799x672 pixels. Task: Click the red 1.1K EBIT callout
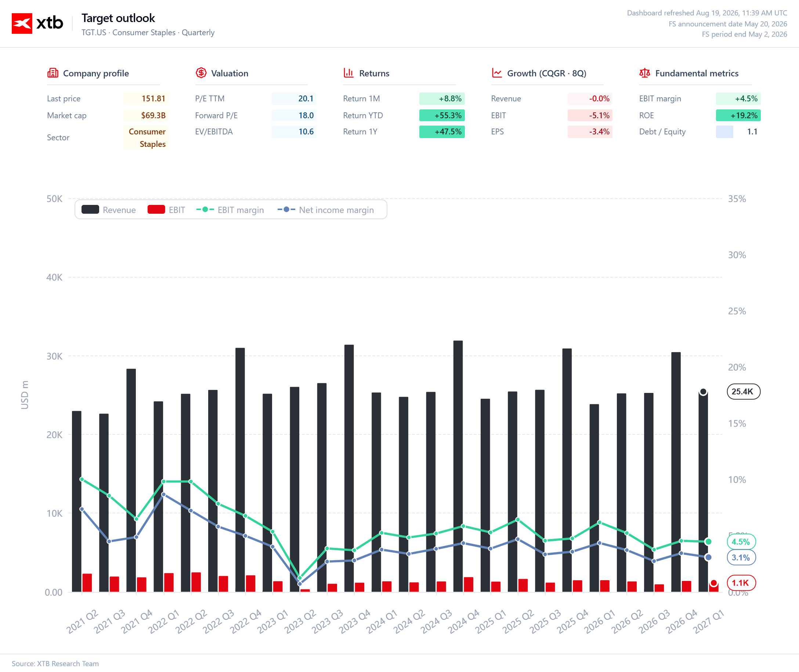(x=741, y=583)
